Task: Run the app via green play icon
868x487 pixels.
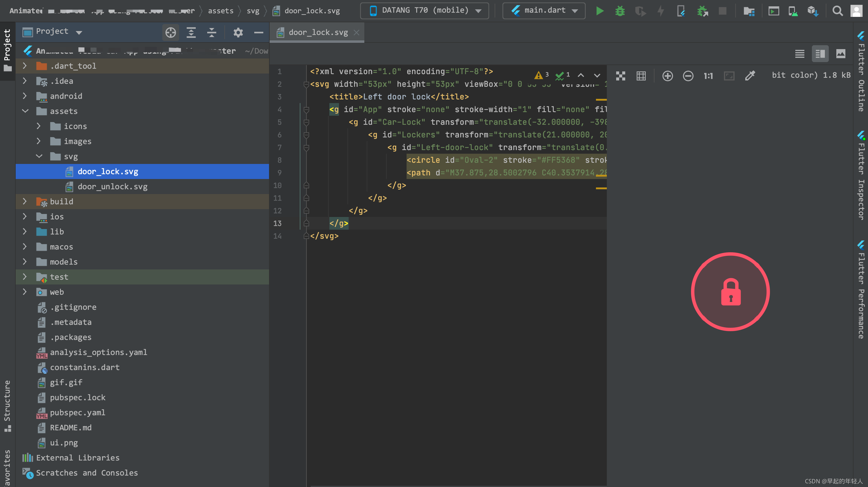Action: pyautogui.click(x=600, y=11)
